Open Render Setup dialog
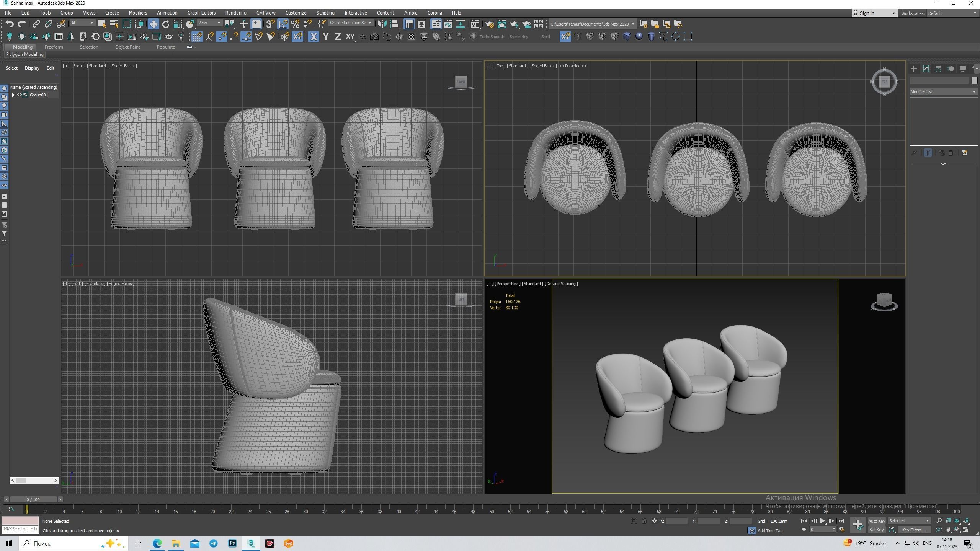 pos(490,24)
